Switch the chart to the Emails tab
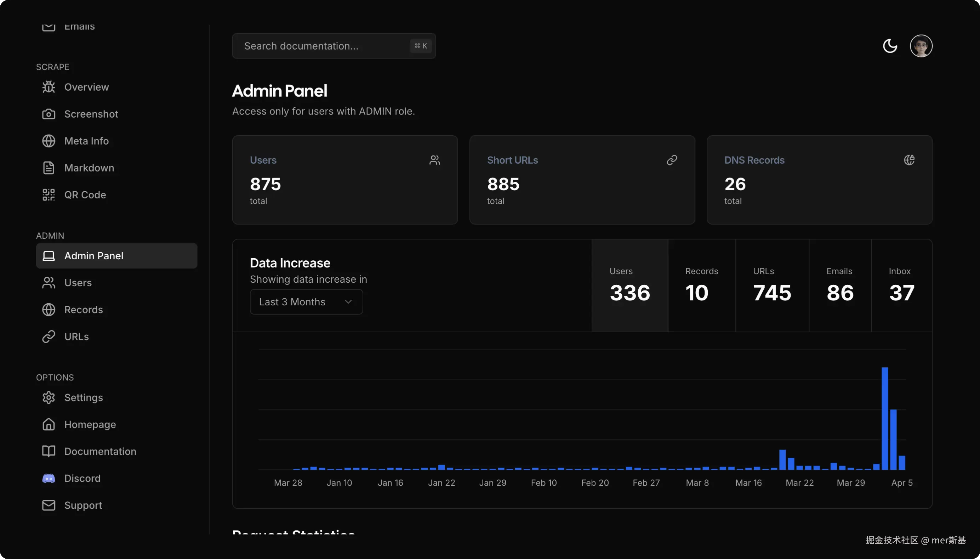The height and width of the screenshot is (559, 980). pos(840,286)
